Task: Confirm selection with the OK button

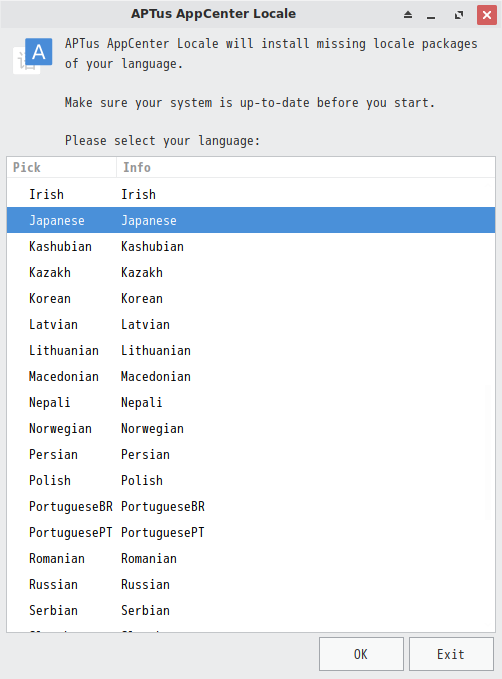Action: (361, 654)
